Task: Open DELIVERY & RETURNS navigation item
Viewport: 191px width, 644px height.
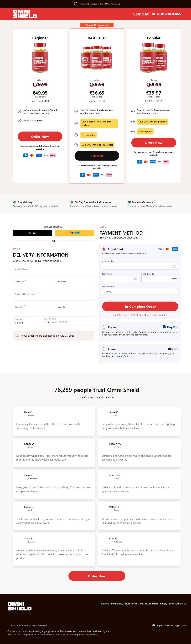Action: click(x=166, y=14)
